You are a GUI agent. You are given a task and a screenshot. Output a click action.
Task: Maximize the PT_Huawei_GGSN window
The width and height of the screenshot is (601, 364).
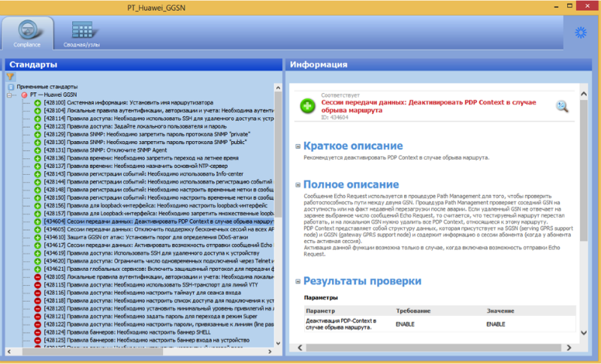[569, 6]
